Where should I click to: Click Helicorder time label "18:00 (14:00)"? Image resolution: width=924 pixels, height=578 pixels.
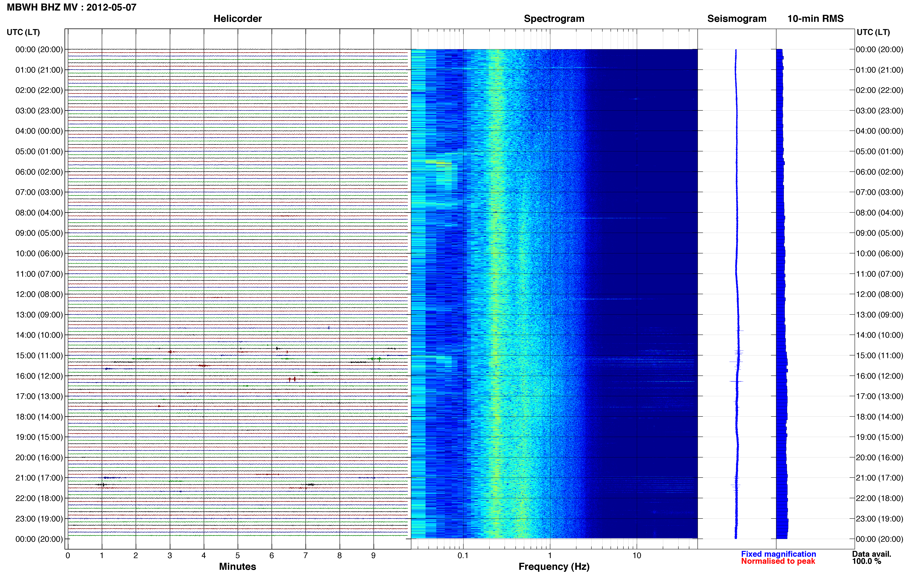(x=39, y=417)
